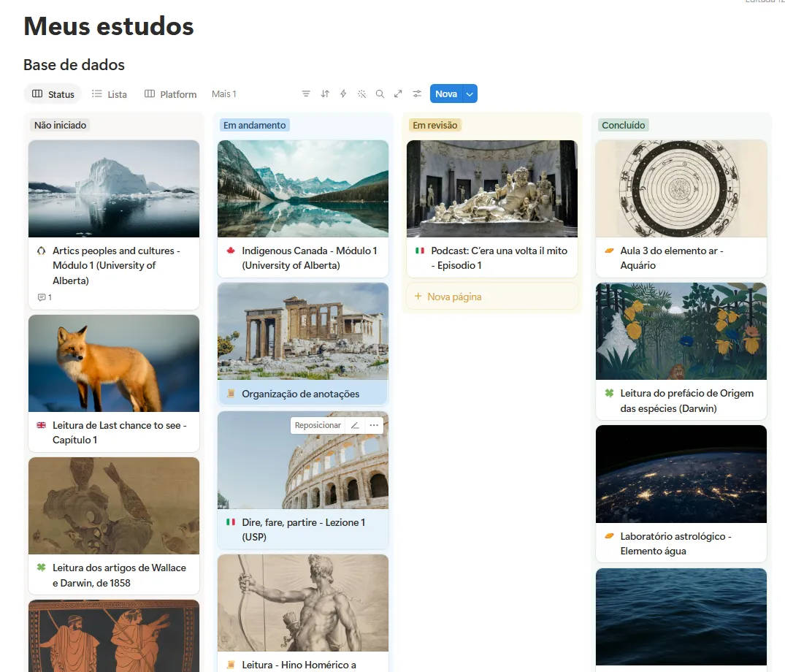
Task: Select the Concluído status label
Action: pyautogui.click(x=624, y=125)
